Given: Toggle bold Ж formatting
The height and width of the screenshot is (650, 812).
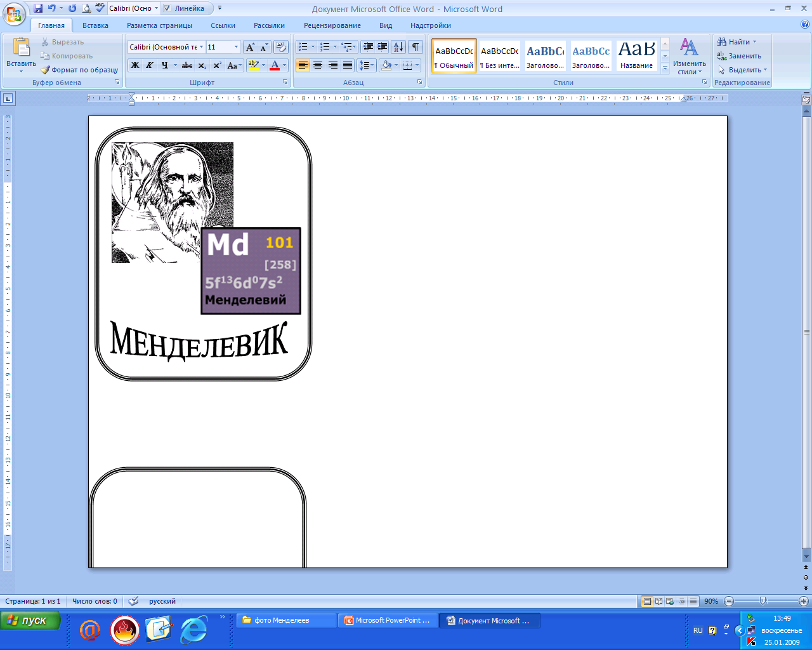Looking at the screenshot, I should [135, 65].
